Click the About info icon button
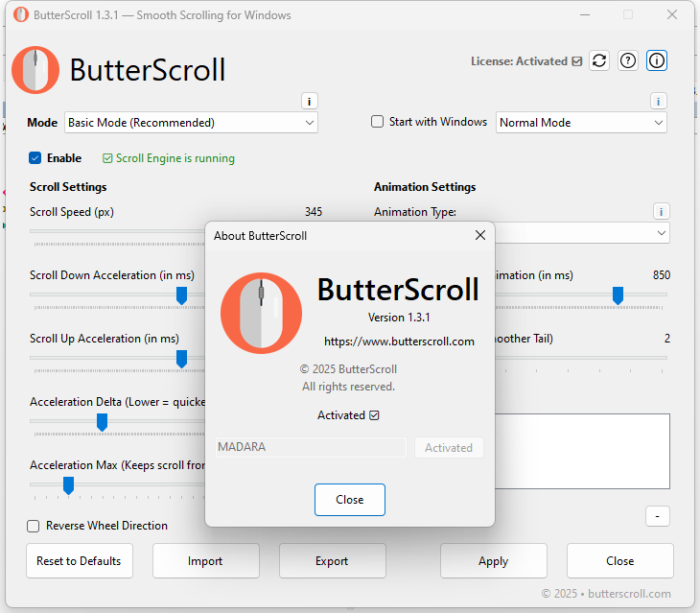The image size is (700, 613). click(x=657, y=60)
